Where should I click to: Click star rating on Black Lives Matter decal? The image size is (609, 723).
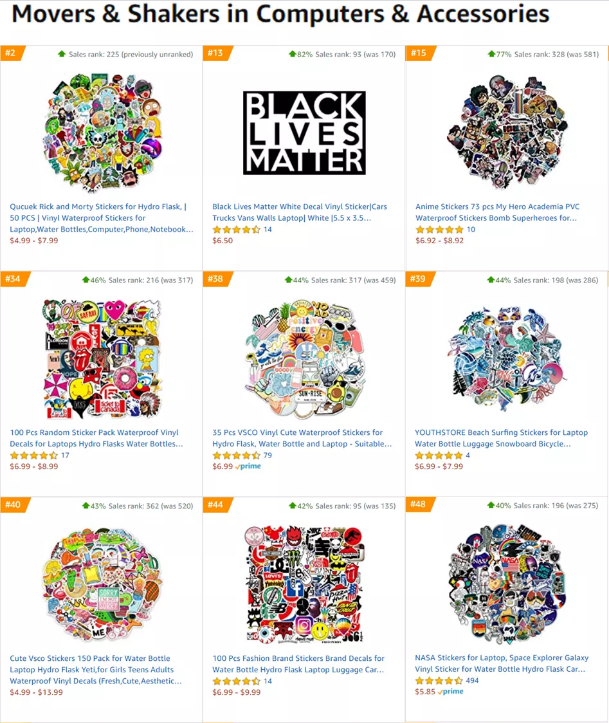pyautogui.click(x=236, y=229)
